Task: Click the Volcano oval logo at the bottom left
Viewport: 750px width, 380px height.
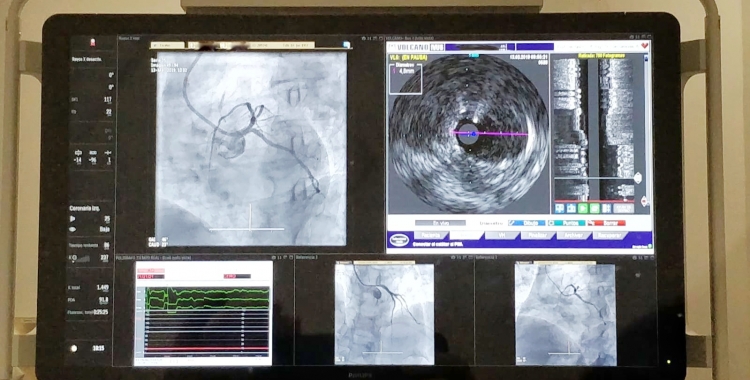Action: pyautogui.click(x=399, y=239)
